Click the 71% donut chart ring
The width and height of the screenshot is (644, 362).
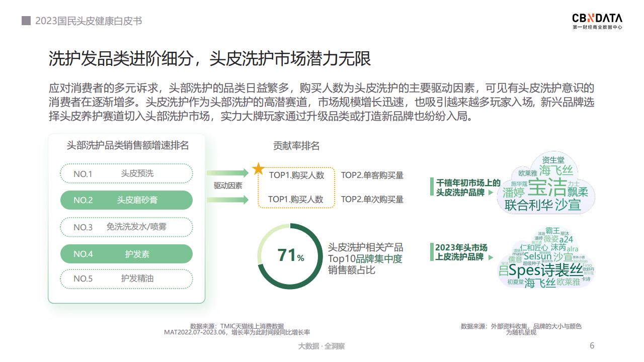(290, 256)
